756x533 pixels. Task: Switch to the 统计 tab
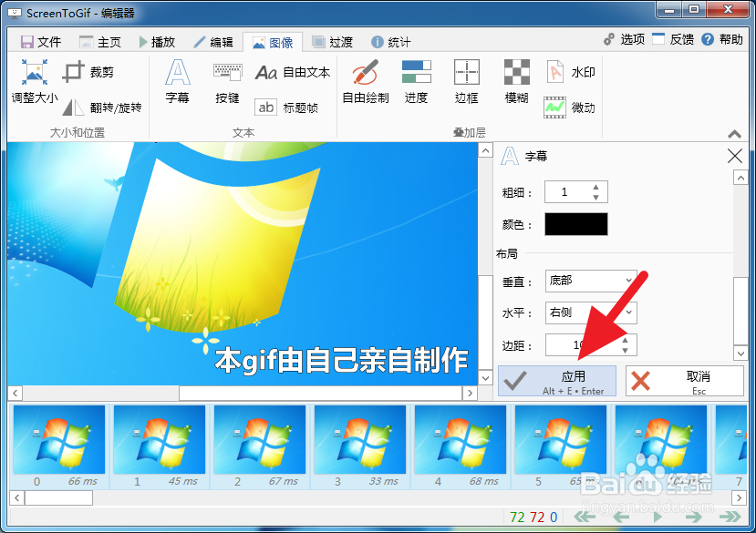(x=391, y=42)
